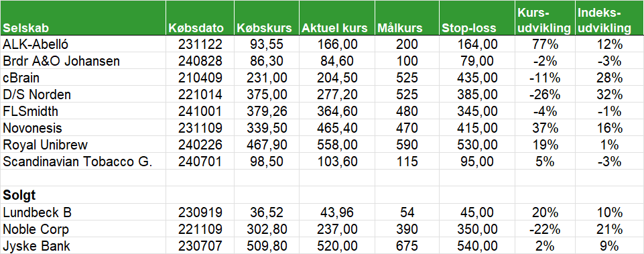Select FLSmidth target price 480
Viewport: 644px width, 254px height.
[407, 111]
